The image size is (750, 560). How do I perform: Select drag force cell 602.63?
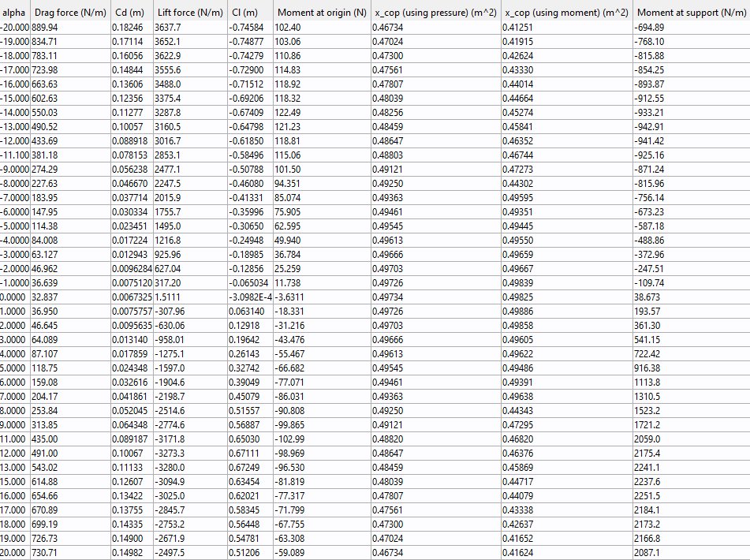70,99
